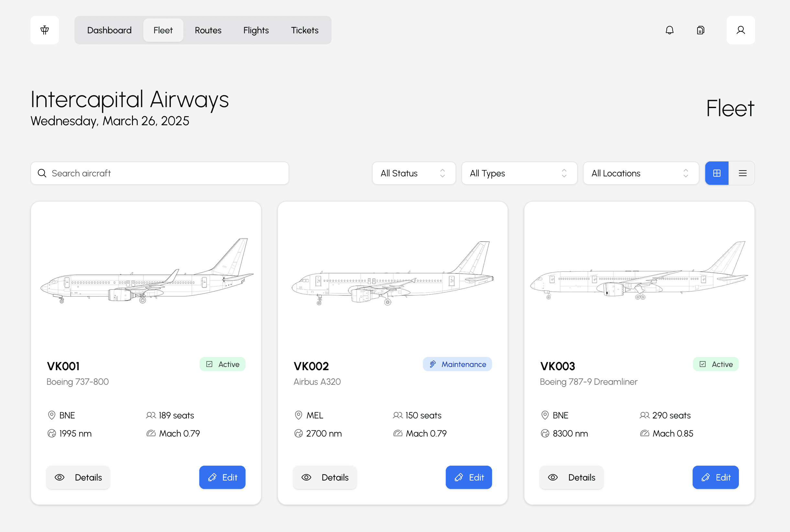The image size is (790, 532).
Task: Open notifications bell icon
Action: point(669,30)
